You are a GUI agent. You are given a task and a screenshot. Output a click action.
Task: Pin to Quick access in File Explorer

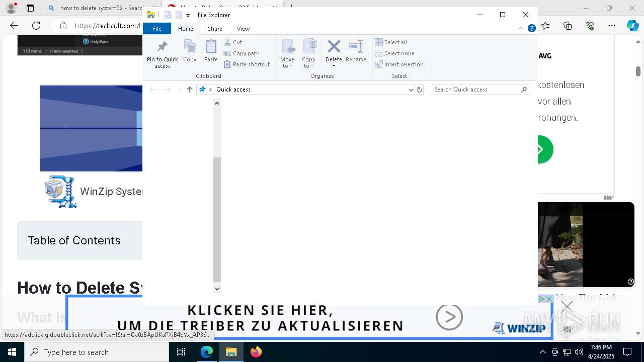(162, 54)
